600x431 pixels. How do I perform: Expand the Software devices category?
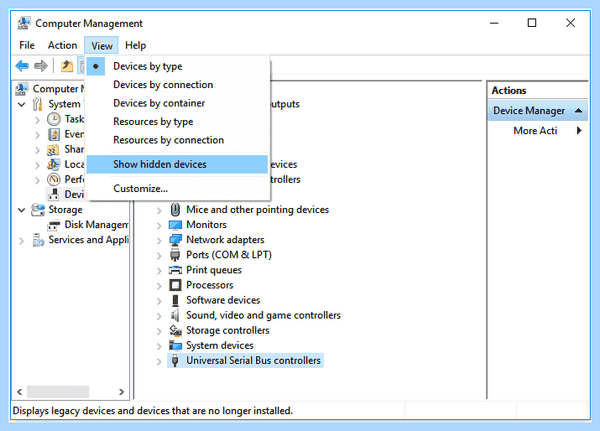point(159,301)
